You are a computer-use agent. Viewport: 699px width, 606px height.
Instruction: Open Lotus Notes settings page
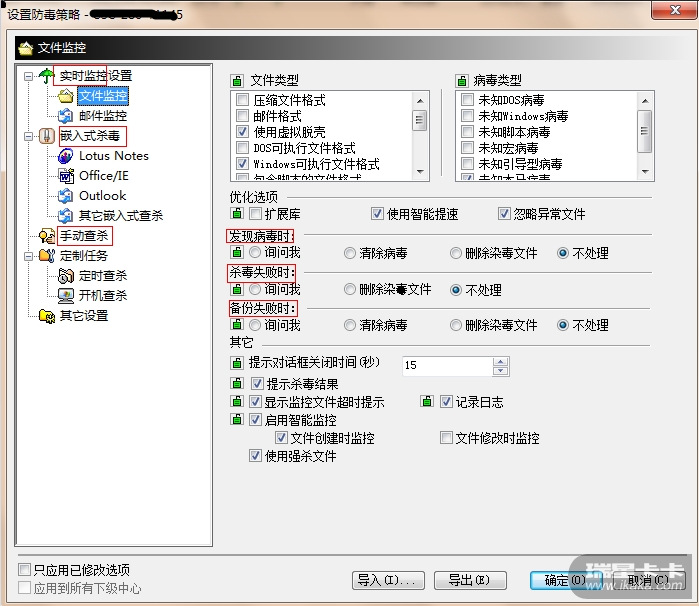coord(114,156)
